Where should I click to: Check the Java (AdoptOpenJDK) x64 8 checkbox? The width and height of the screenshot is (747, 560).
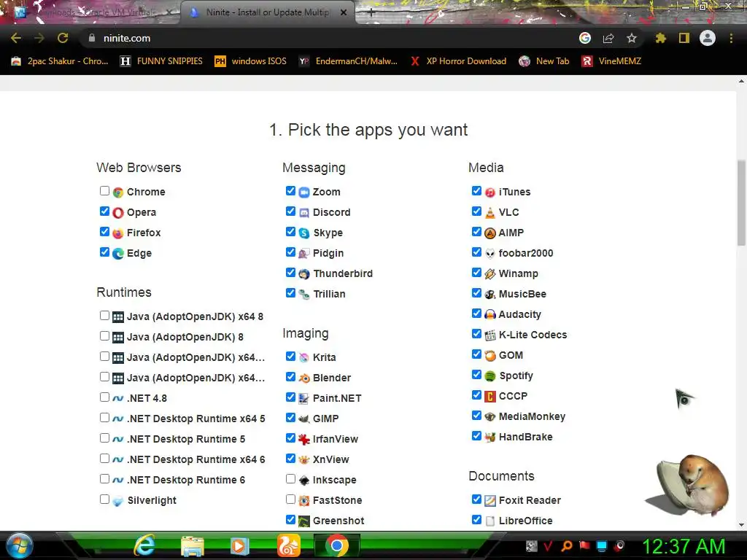(x=104, y=316)
